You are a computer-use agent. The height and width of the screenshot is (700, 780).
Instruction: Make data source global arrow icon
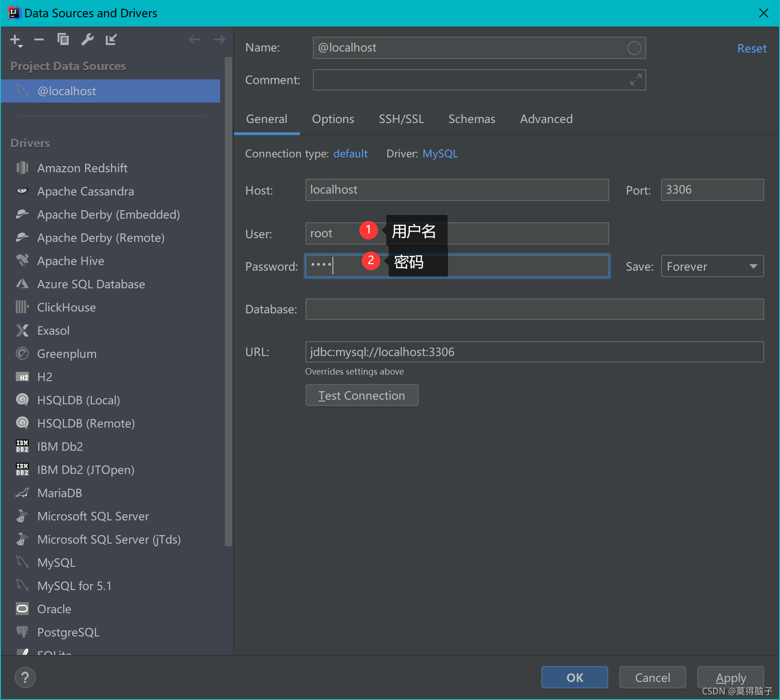pyautogui.click(x=111, y=39)
